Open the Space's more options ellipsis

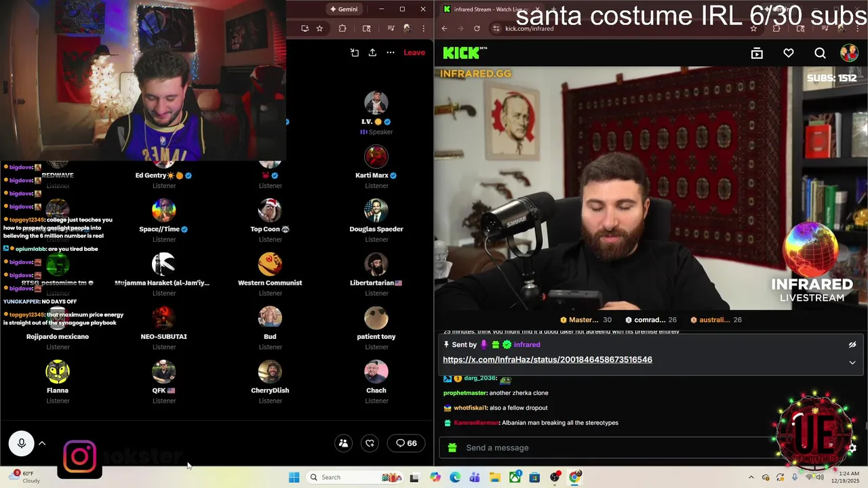tap(391, 52)
